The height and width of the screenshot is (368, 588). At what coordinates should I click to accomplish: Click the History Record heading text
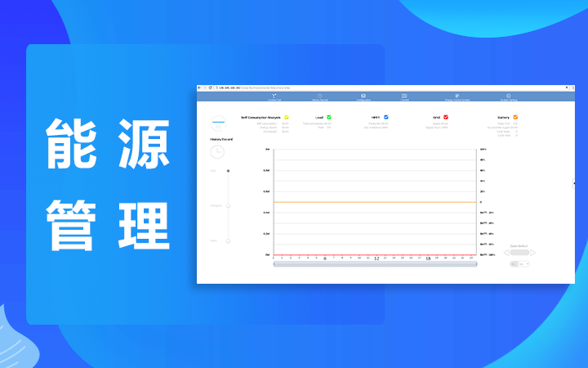(x=221, y=139)
